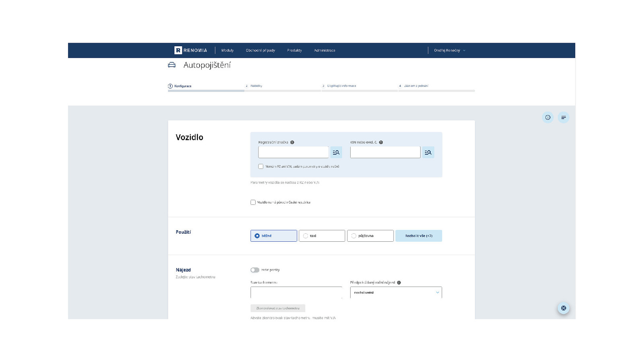
Task: Toggle the 'zadat později' switch
Action: 255,270
